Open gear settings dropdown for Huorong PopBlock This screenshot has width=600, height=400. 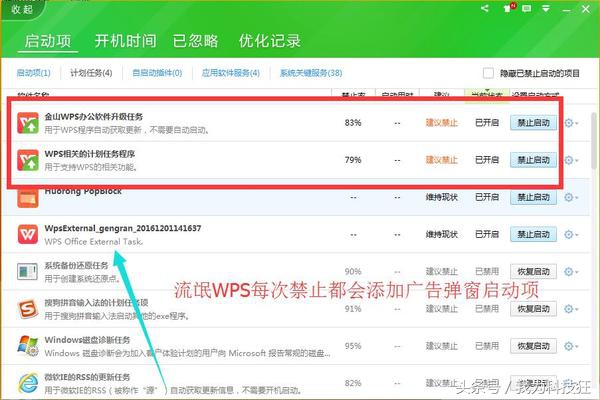tap(571, 198)
